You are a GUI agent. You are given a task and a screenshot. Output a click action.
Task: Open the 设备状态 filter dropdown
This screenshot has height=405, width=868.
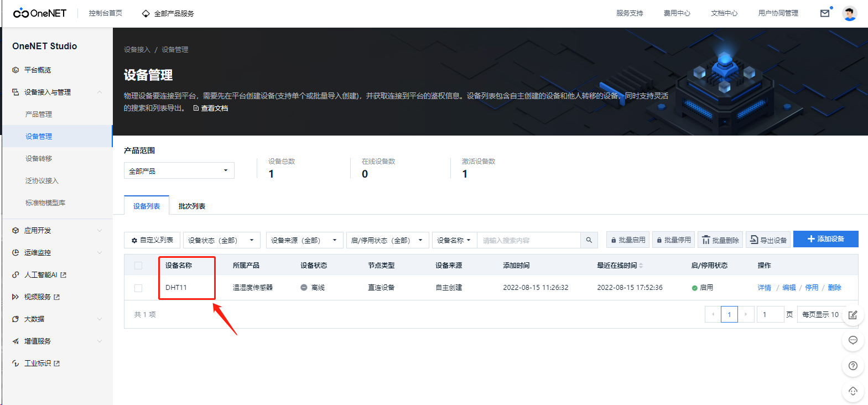coord(222,240)
